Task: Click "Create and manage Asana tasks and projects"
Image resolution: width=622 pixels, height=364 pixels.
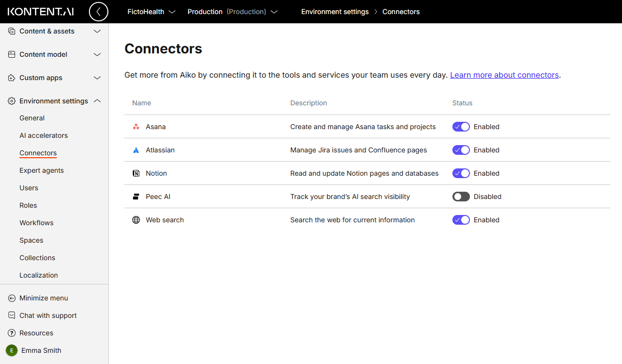Action: point(363,127)
